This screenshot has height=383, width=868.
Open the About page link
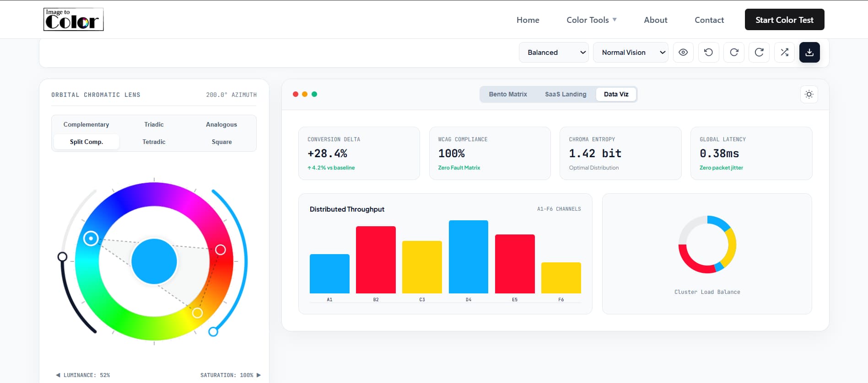656,20
